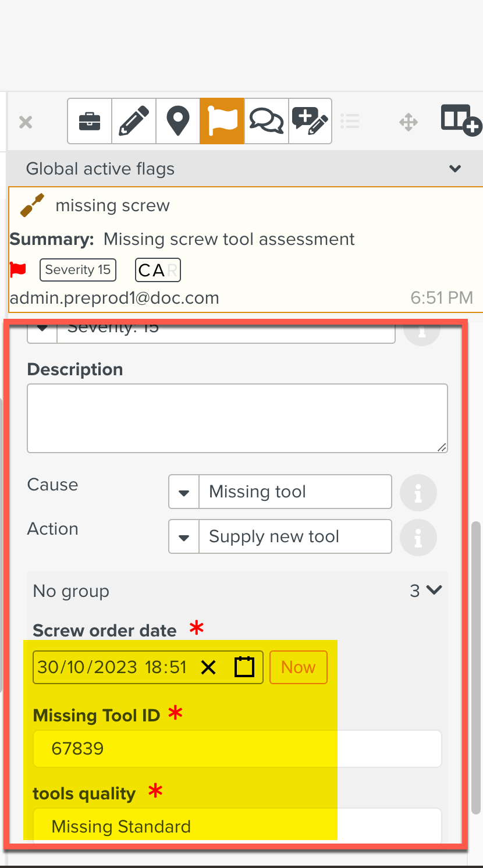Screen dimensions: 483x868
Task: Collapse the No group section chevron
Action: 434,590
